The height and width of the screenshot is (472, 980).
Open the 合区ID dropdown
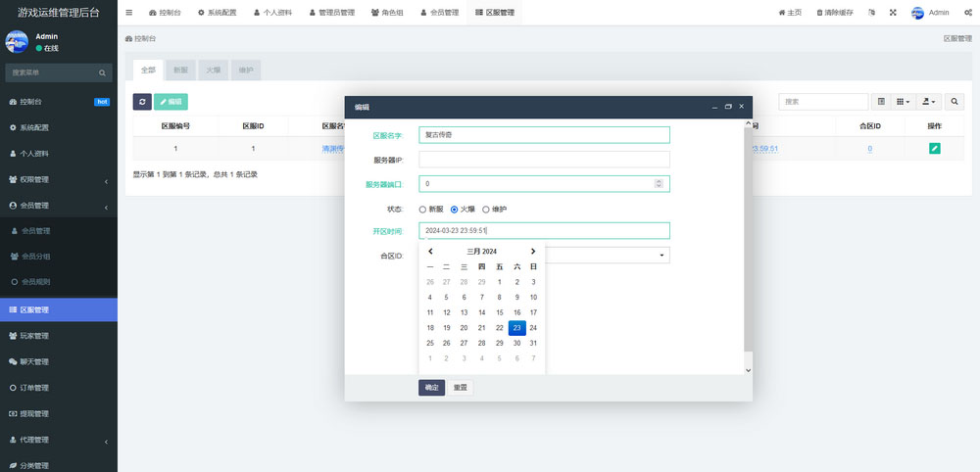click(x=608, y=256)
